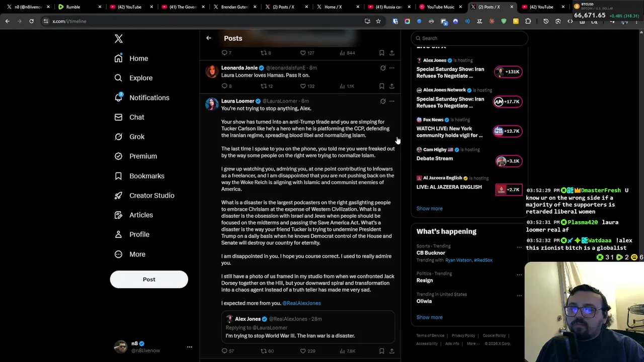
Task: Open Premium in sidebar
Action: click(x=136, y=156)
